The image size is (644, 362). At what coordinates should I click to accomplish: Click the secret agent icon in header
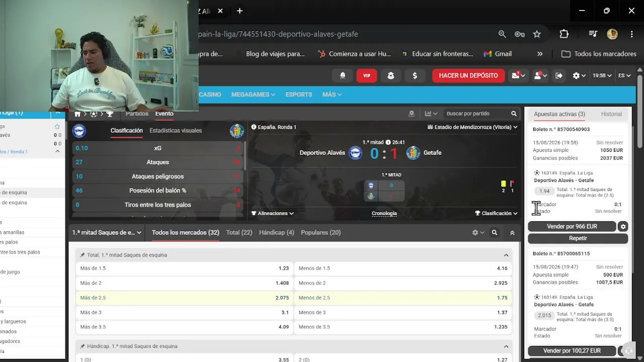click(390, 75)
